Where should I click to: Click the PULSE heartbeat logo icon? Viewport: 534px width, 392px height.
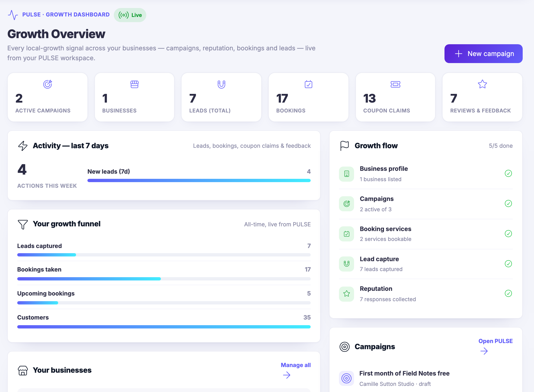[13, 15]
